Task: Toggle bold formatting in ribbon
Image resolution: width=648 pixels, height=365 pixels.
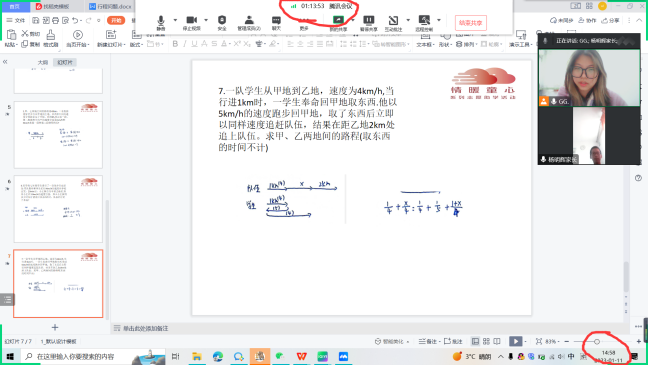Action: pos(175,43)
